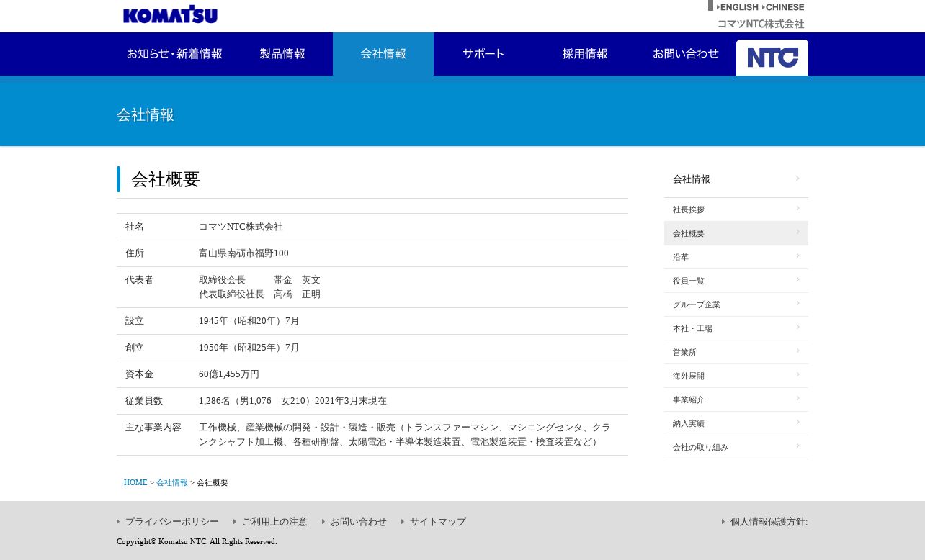Go to HOME via breadcrumb

[135, 483]
